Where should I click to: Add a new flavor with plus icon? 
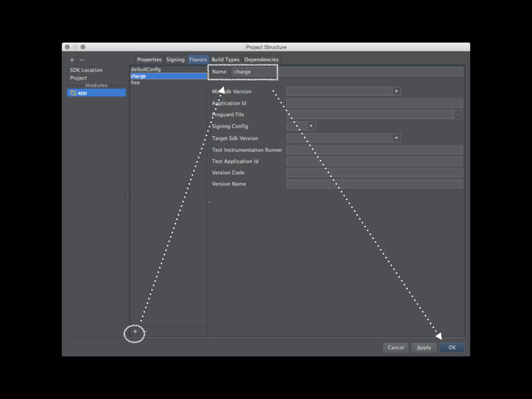pos(135,331)
